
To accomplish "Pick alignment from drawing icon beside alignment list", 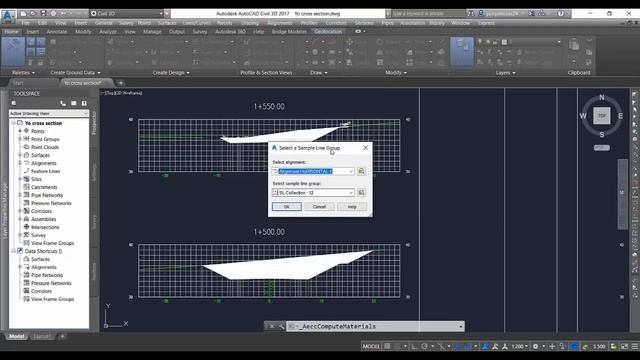I will tap(361, 171).
